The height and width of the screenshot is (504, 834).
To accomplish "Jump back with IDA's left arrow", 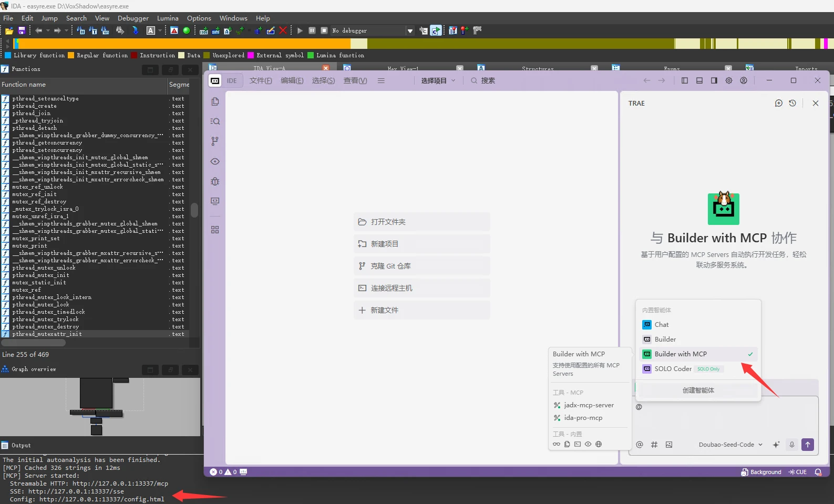I will click(x=39, y=30).
